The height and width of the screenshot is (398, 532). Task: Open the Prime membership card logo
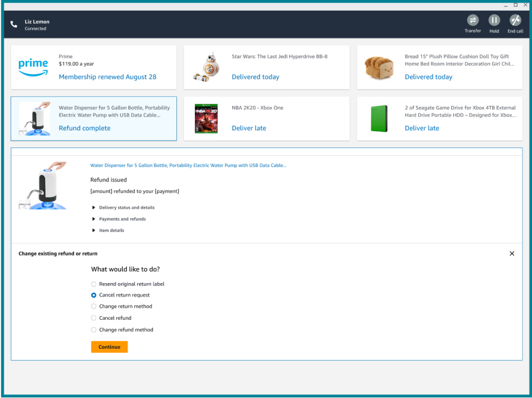33,67
